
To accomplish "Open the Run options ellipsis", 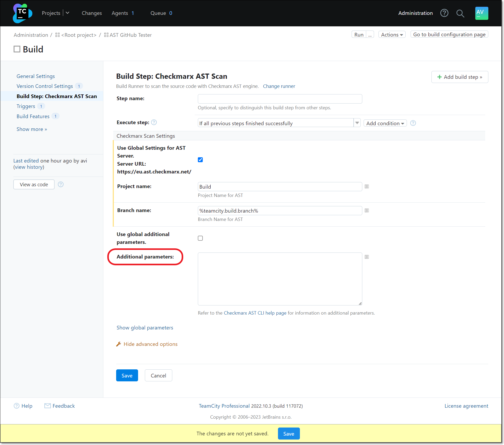I will [370, 34].
